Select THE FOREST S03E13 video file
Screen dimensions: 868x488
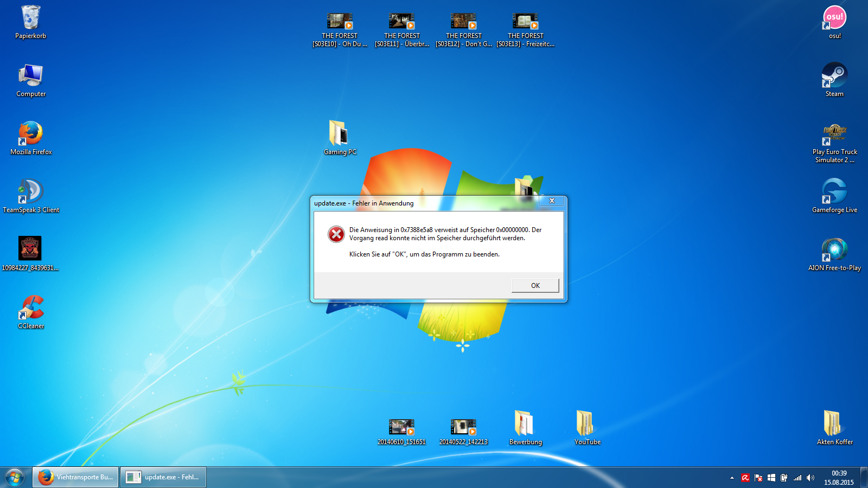[525, 30]
